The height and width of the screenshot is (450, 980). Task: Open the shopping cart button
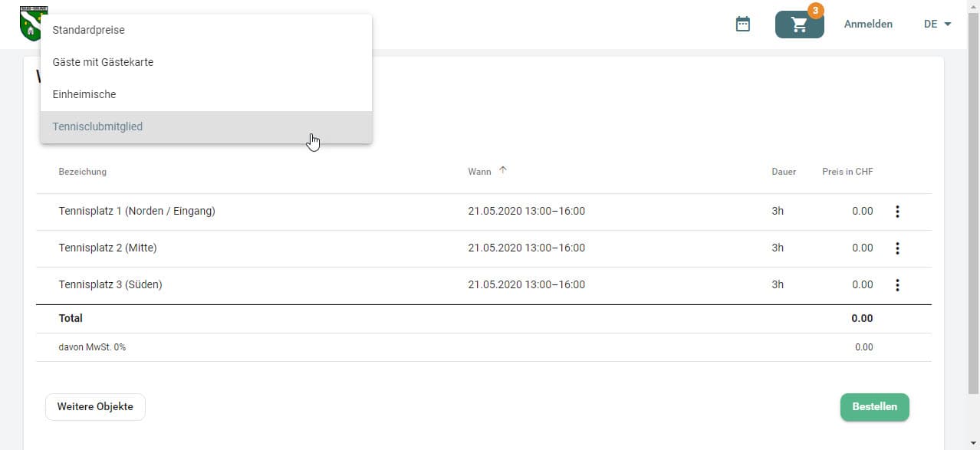[x=799, y=25]
